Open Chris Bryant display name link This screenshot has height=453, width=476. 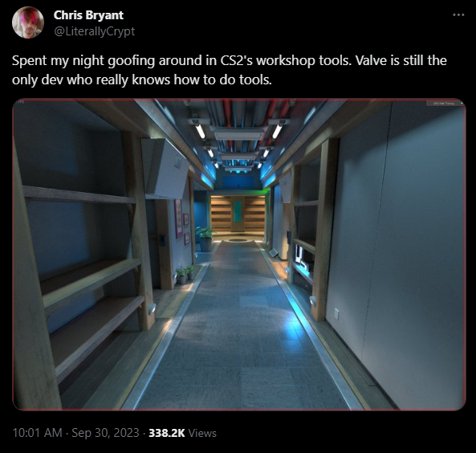click(88, 15)
